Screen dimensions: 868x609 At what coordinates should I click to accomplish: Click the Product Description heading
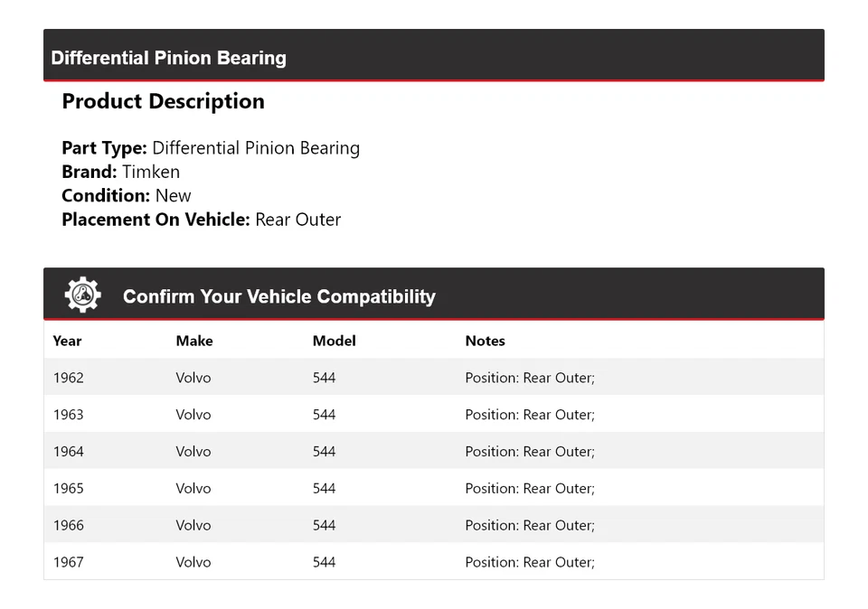(x=163, y=101)
